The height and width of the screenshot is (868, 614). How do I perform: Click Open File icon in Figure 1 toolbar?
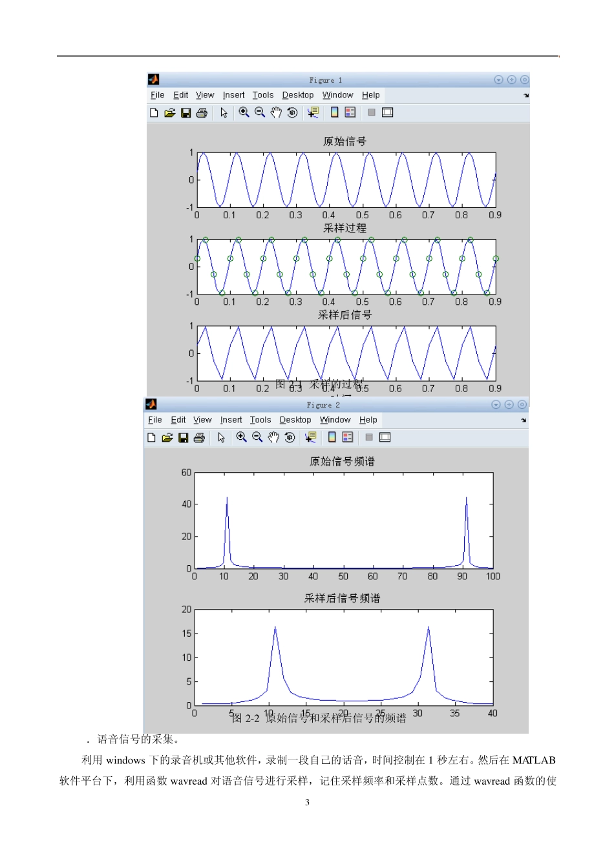pyautogui.click(x=170, y=112)
